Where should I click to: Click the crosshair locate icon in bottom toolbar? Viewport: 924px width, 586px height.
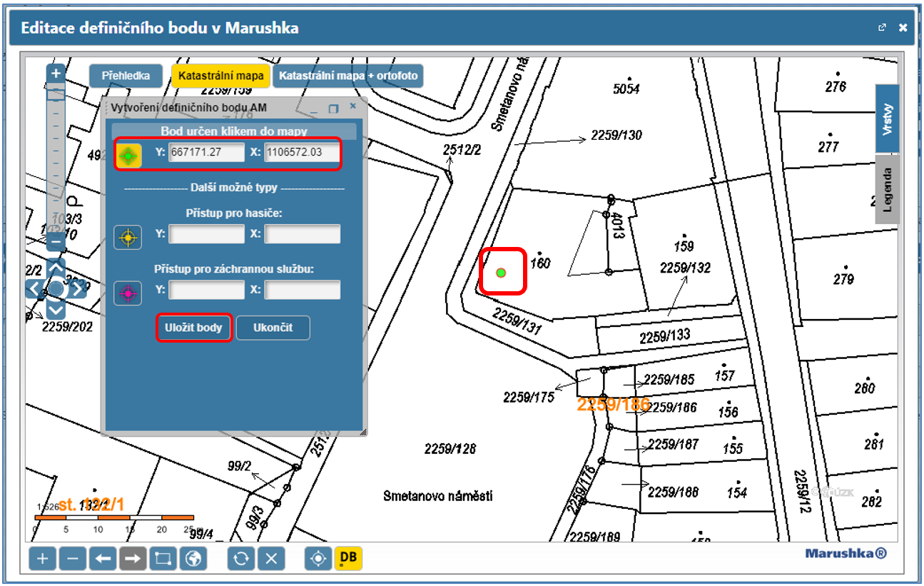click(x=318, y=558)
